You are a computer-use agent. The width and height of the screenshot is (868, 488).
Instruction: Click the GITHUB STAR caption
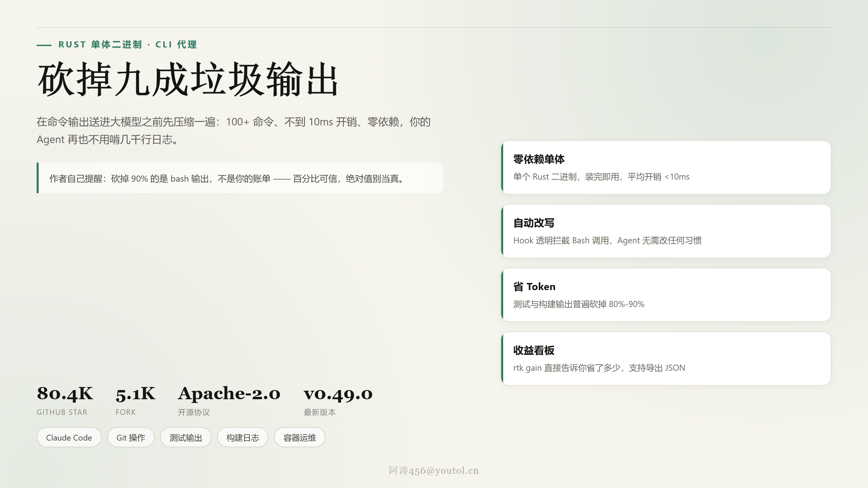coord(62,412)
